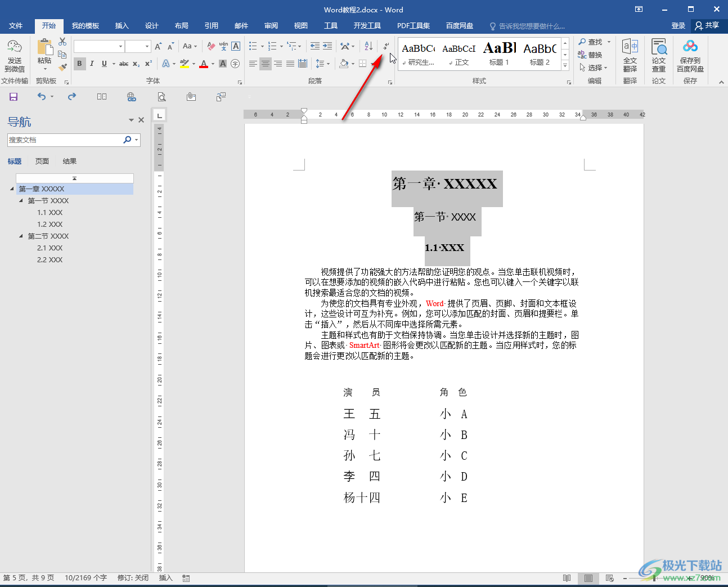This screenshot has height=587, width=728.
Task: Toggle show/hide paragraph marks
Action: tap(386, 46)
